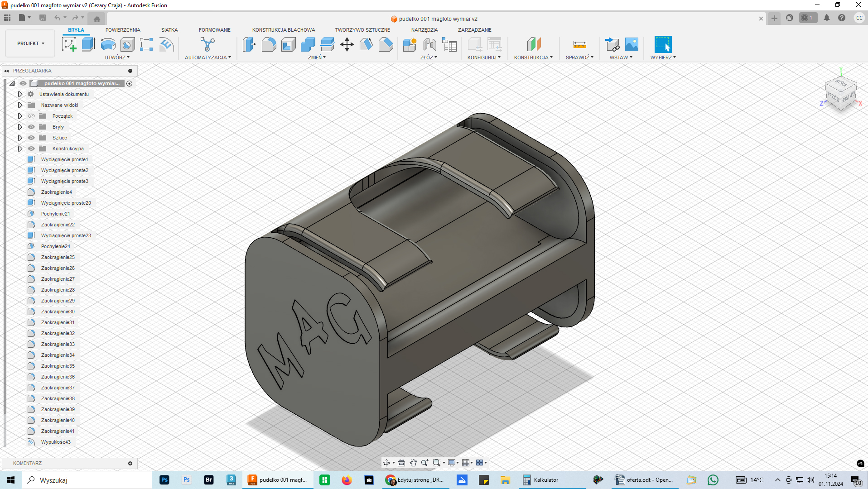Expand Ustawienia dokumentu node
The image size is (868, 489).
click(x=20, y=94)
